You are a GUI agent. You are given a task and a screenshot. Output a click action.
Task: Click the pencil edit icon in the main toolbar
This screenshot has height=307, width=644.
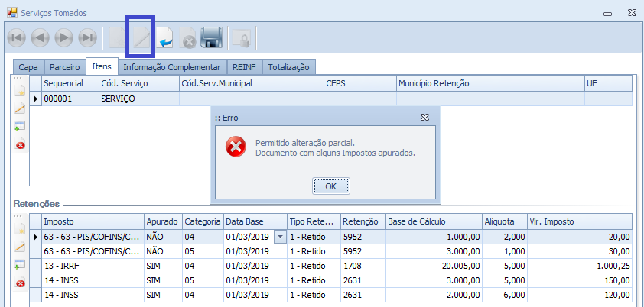pyautogui.click(x=141, y=37)
